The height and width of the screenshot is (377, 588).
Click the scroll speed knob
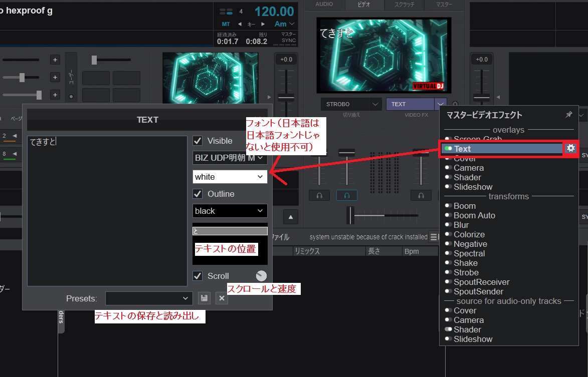[x=261, y=276]
